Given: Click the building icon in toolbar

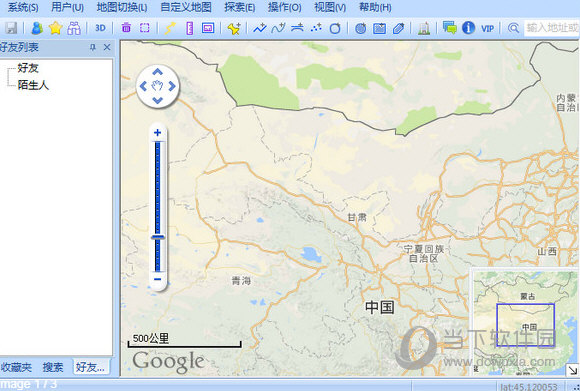Looking at the screenshot, I should pyautogui.click(x=424, y=28).
